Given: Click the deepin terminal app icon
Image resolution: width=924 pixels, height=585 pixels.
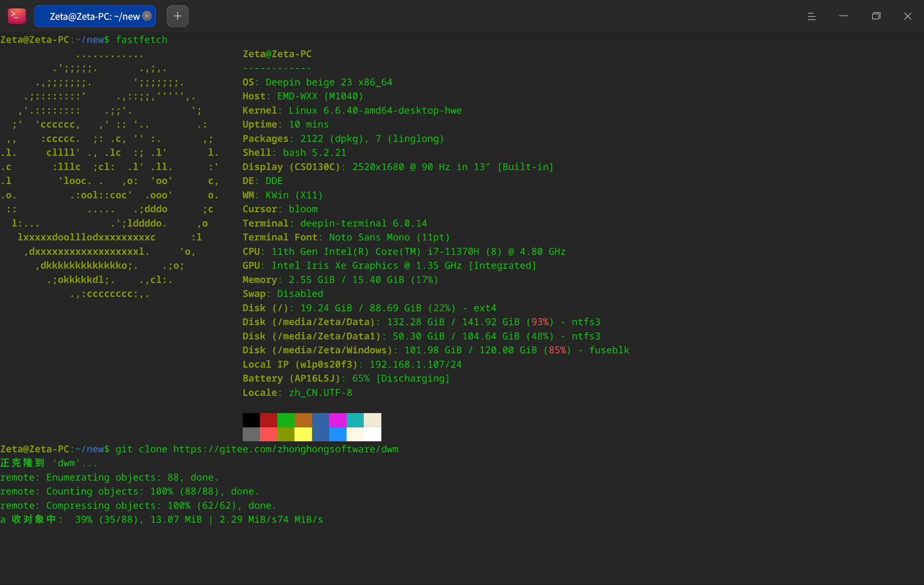Looking at the screenshot, I should [x=16, y=16].
